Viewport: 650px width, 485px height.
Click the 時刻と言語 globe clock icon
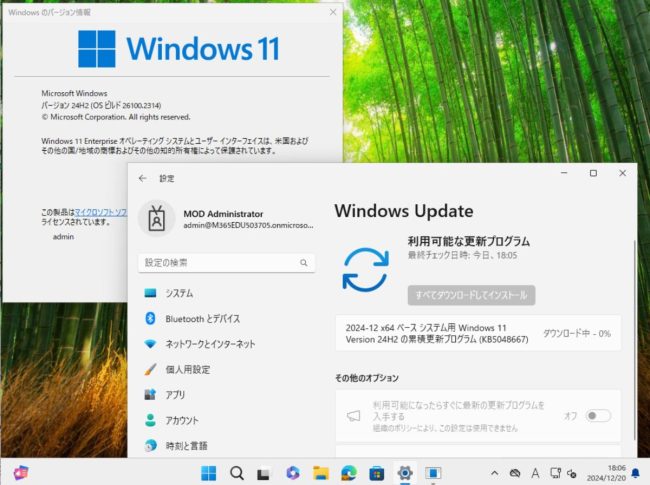pos(150,446)
